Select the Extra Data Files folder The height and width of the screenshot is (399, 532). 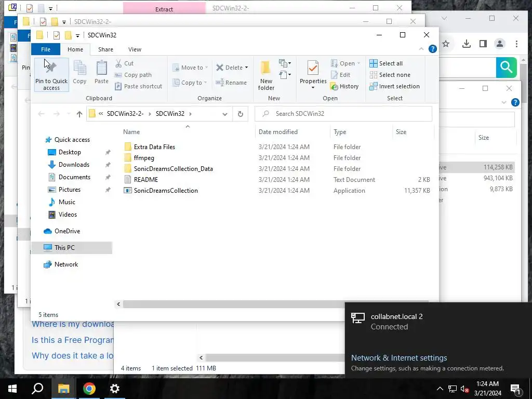(154, 147)
